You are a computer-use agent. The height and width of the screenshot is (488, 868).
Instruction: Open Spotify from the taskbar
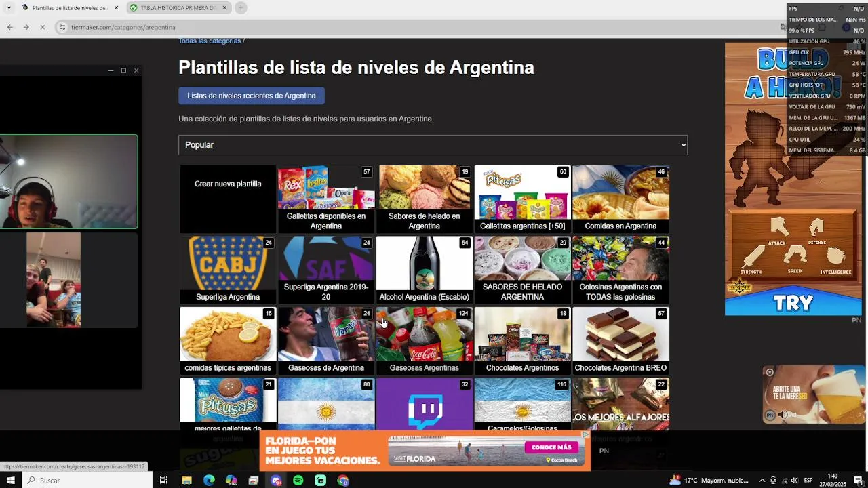tap(298, 481)
